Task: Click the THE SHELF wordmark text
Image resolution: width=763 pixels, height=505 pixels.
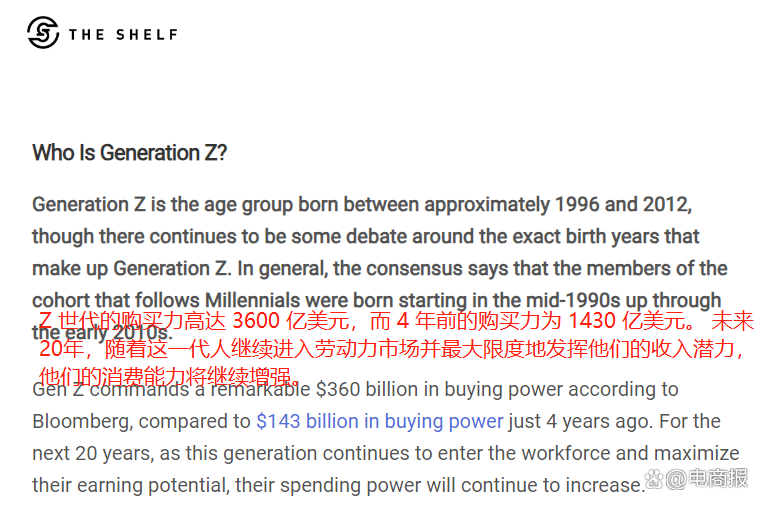Action: click(x=123, y=35)
